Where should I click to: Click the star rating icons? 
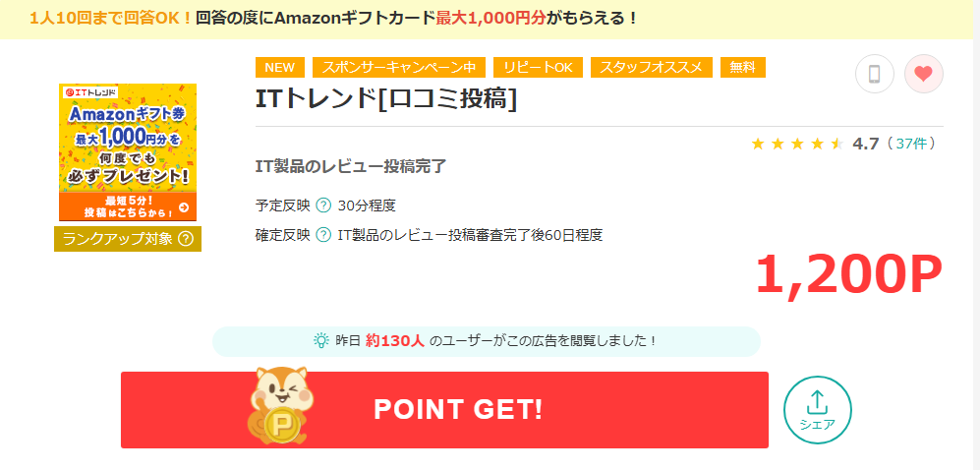pyautogui.click(x=797, y=145)
